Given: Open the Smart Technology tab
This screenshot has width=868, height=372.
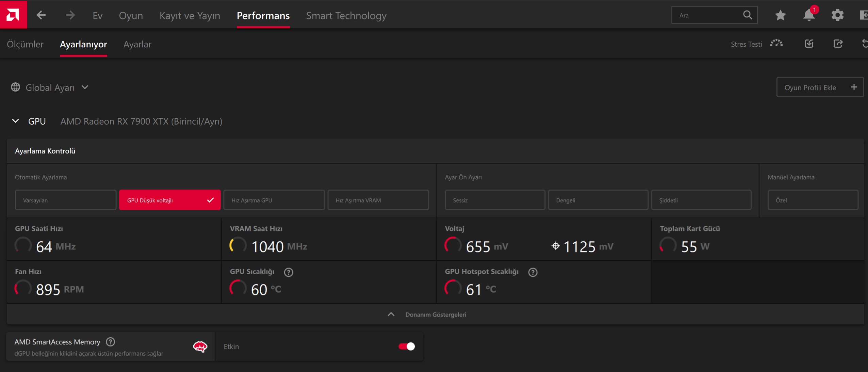Looking at the screenshot, I should click(346, 15).
